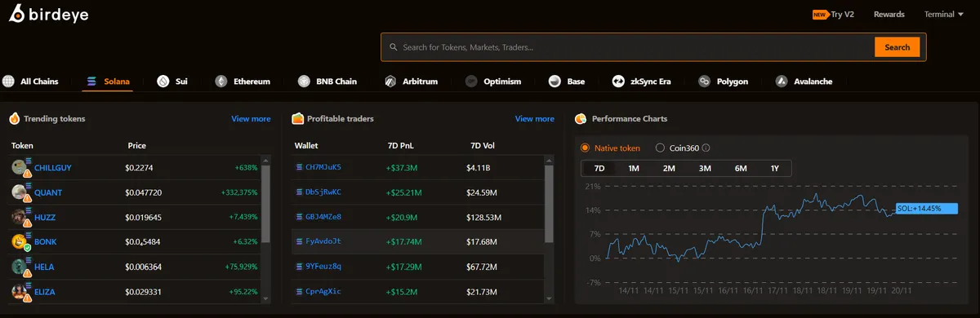Select the Coin360 radio button
980x318 pixels.
pos(660,148)
